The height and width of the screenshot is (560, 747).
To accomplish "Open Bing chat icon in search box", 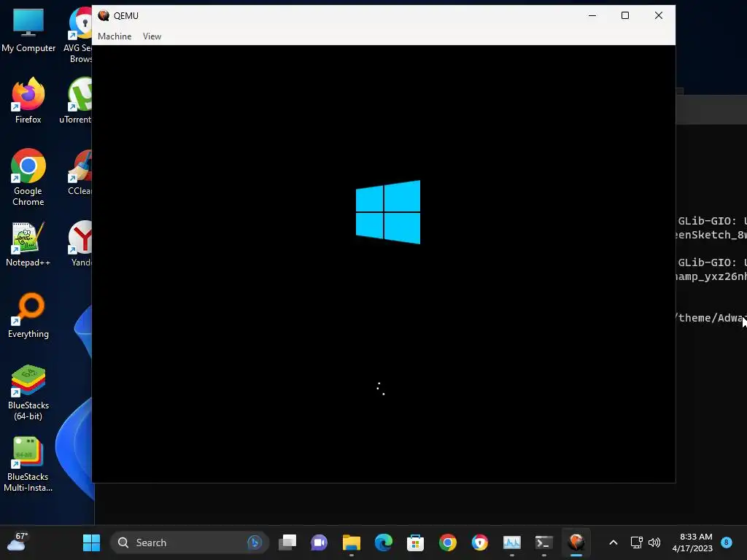I will click(x=255, y=542).
